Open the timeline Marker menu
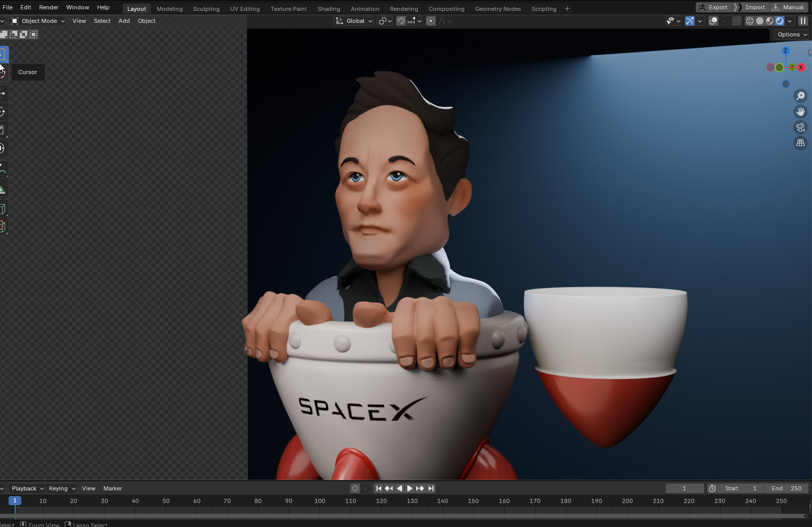 (x=112, y=488)
